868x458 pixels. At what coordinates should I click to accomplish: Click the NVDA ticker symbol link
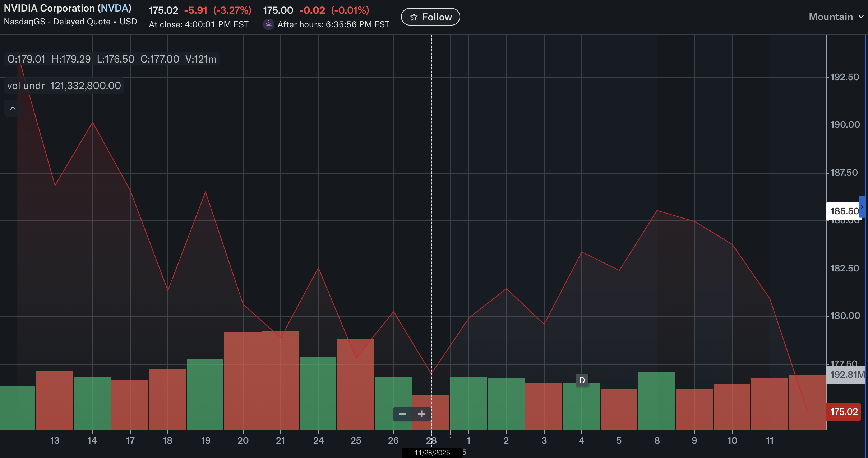115,8
